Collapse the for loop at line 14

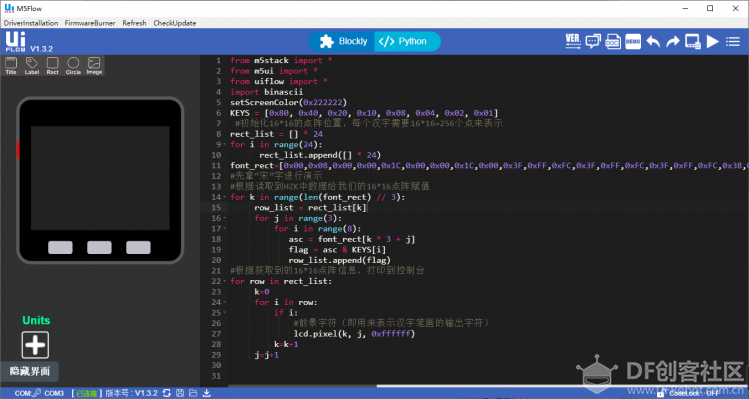225,197
